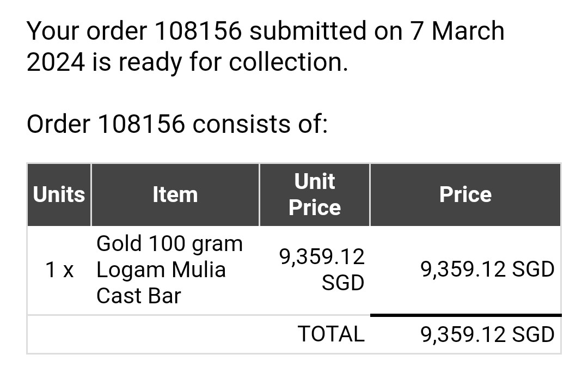Click the Cast Bar text in item cell
The height and width of the screenshot is (385, 588).
coord(138,296)
